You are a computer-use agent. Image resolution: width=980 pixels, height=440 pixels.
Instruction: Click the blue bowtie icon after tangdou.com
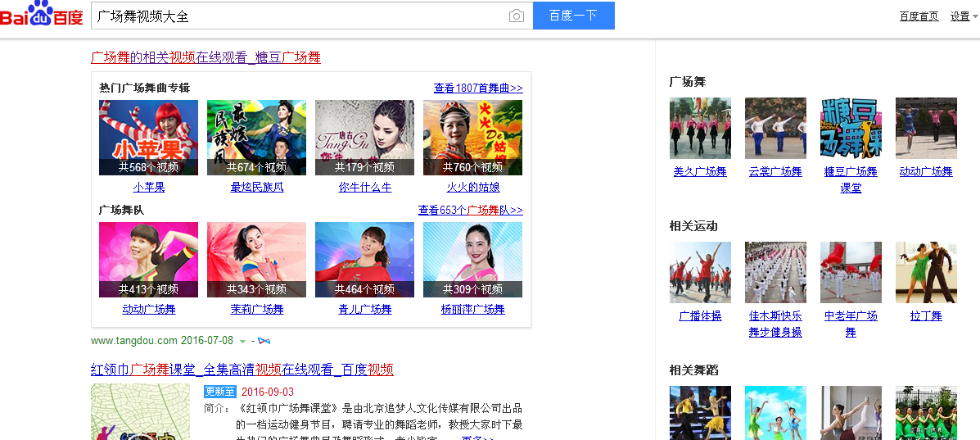(264, 341)
